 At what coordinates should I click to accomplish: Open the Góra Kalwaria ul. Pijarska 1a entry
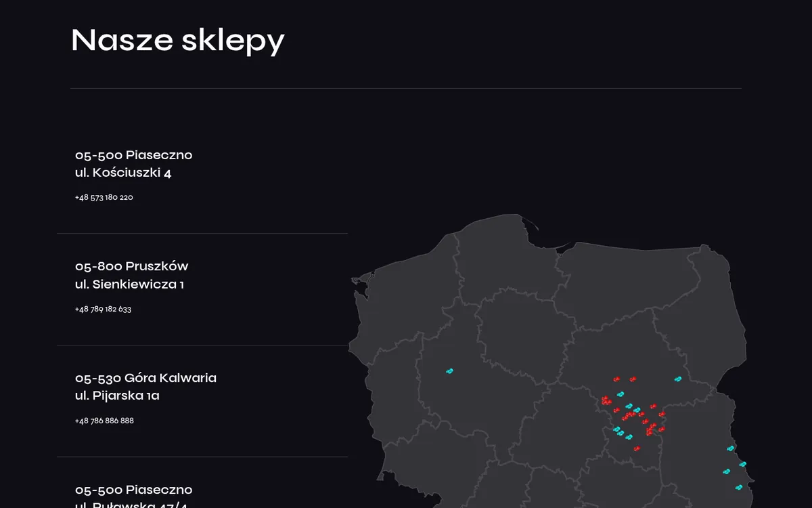tap(202, 401)
